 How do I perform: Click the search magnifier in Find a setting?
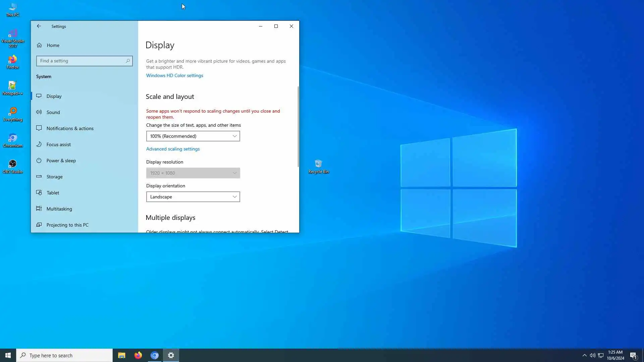point(128,61)
